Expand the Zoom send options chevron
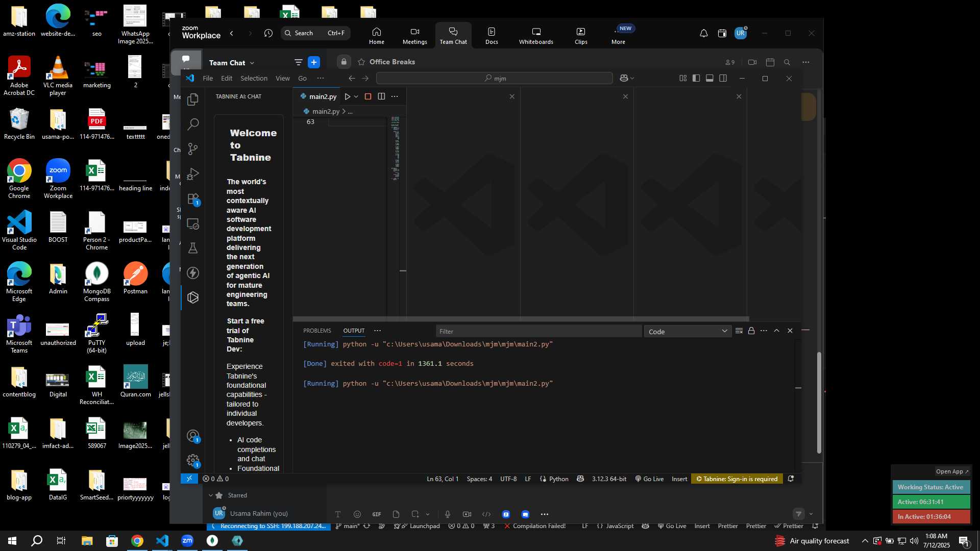 coord(811,514)
